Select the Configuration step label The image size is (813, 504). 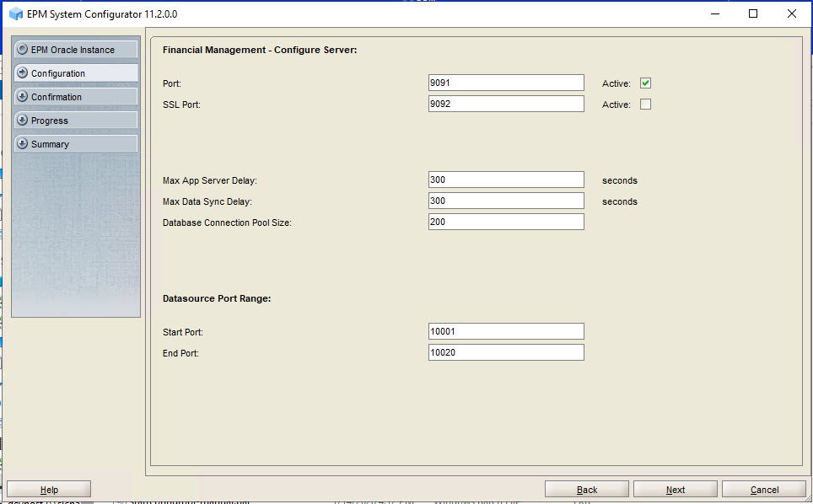(x=58, y=73)
